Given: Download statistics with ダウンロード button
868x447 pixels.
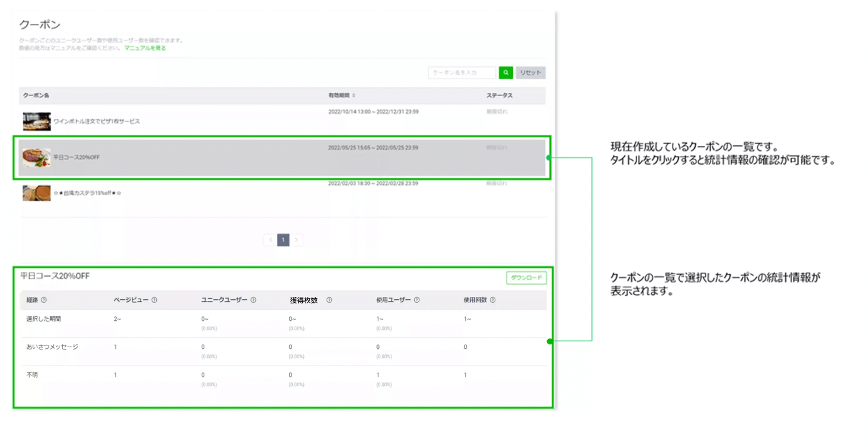Looking at the screenshot, I should click(x=526, y=278).
